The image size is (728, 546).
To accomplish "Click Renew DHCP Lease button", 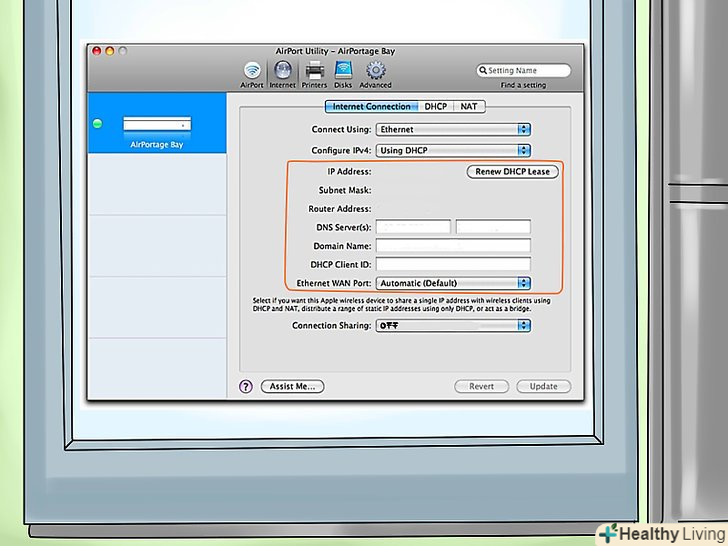I will point(512,172).
